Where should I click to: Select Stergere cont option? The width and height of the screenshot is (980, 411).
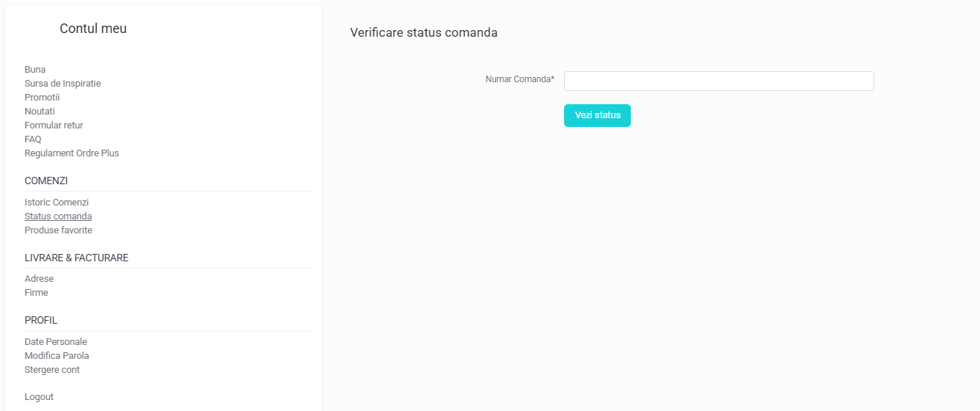[x=52, y=370]
